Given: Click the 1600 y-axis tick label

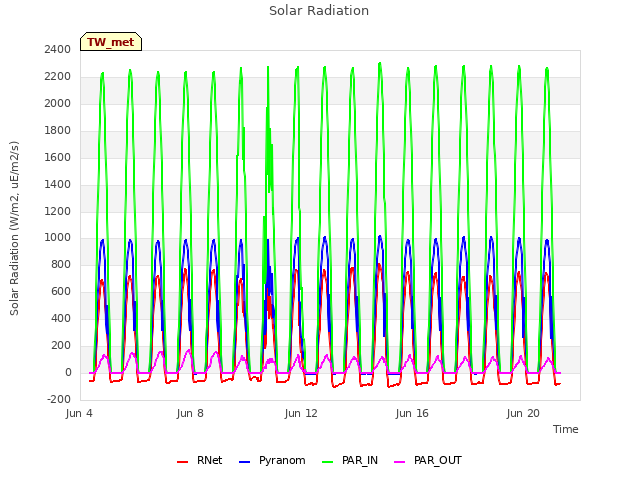Looking at the screenshot, I should [x=58, y=158].
